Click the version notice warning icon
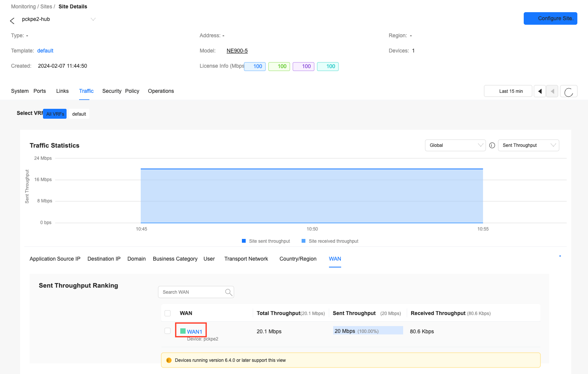Image resolution: width=588 pixels, height=374 pixels. pos(169,360)
